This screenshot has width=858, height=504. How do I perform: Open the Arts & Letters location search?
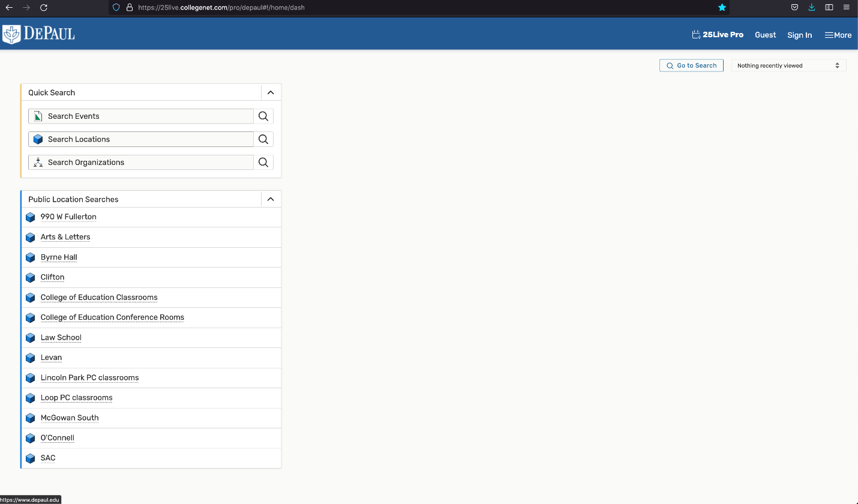click(x=65, y=237)
